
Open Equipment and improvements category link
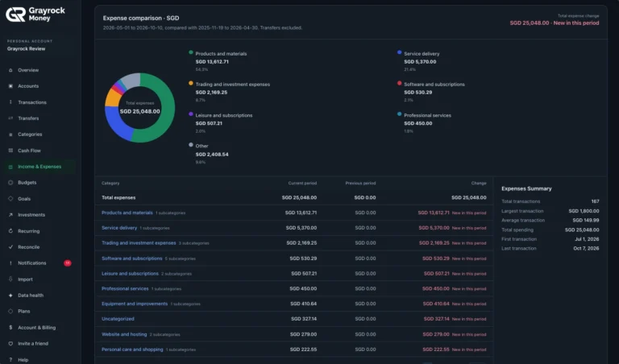pyautogui.click(x=135, y=304)
